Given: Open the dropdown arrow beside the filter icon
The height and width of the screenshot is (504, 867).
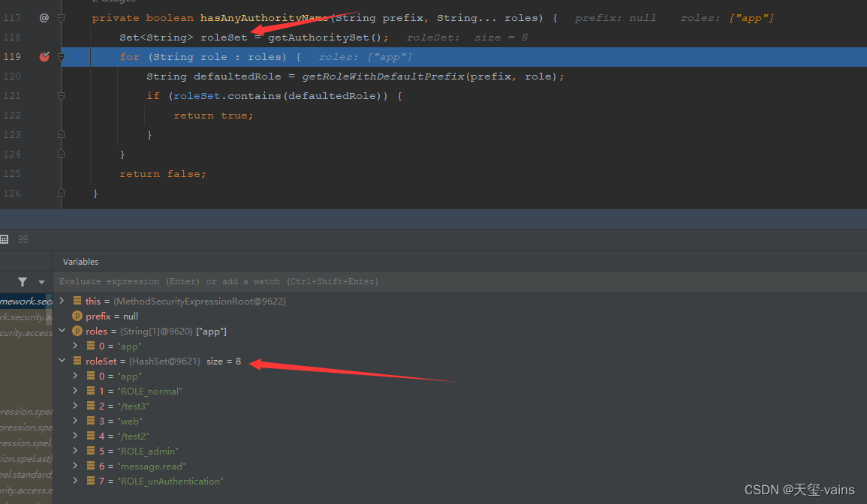Looking at the screenshot, I should (x=41, y=280).
